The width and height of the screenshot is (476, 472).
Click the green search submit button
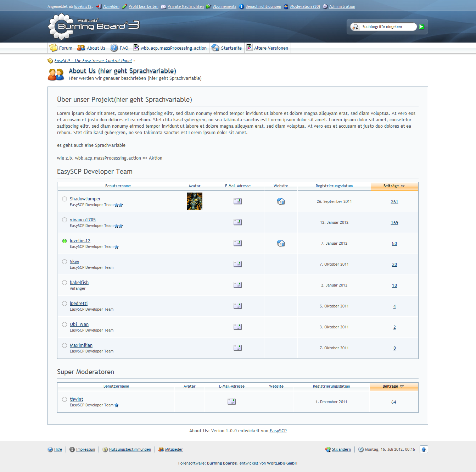pos(421,27)
